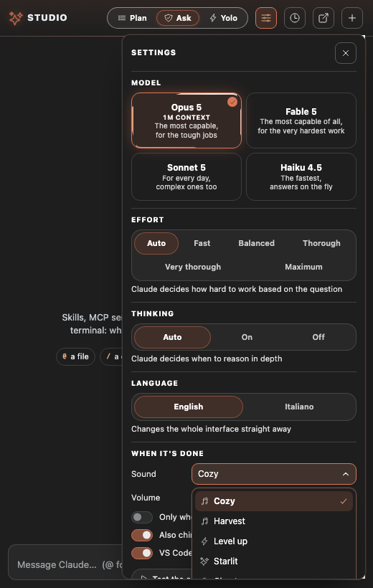Change the interface language to Italiano
Viewport: 373px width, 588px height.
coord(299,407)
